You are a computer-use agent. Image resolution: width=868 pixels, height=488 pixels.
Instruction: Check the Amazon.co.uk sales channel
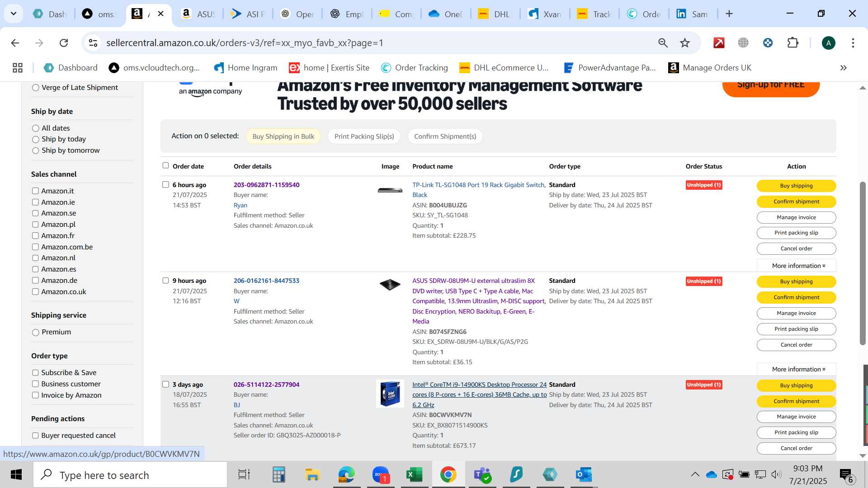pyautogui.click(x=35, y=292)
